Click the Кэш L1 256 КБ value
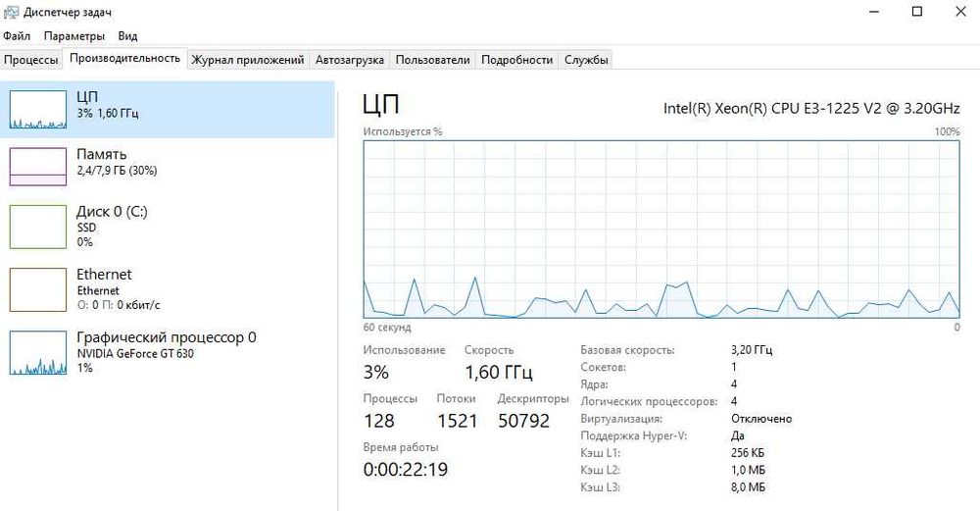 [x=748, y=452]
